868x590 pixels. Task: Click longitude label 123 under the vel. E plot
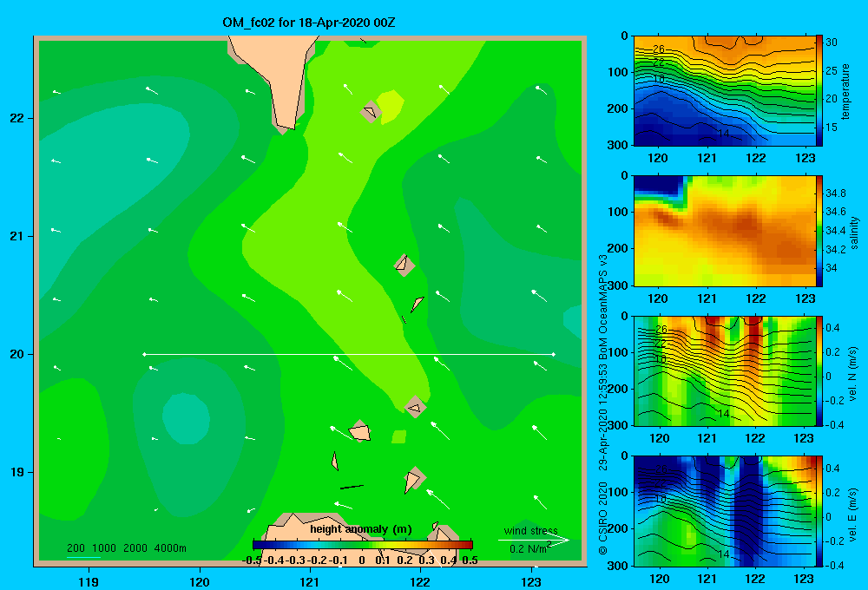coord(804,579)
